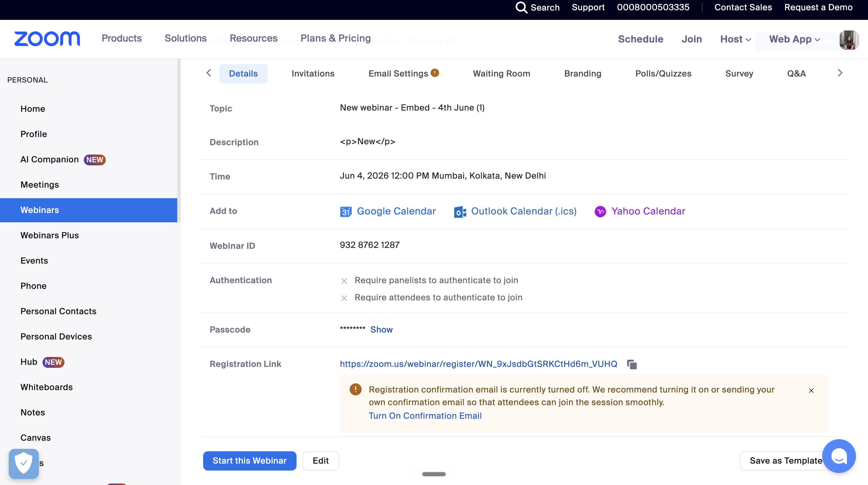Open the Survey tab
This screenshot has width=868, height=485.
tap(739, 74)
